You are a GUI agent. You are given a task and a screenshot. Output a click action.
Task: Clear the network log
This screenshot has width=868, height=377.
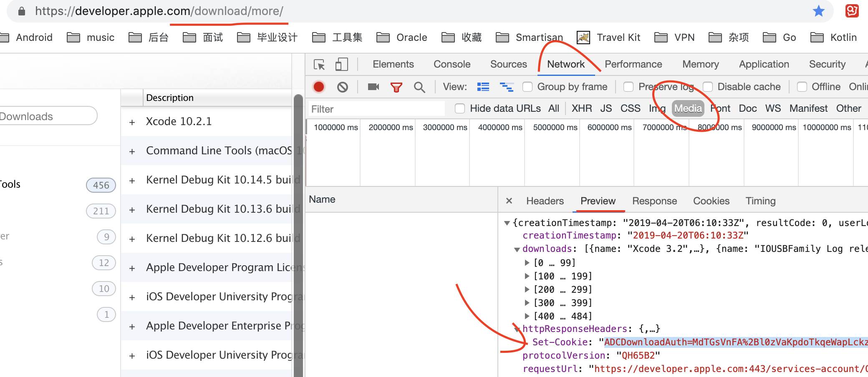343,87
